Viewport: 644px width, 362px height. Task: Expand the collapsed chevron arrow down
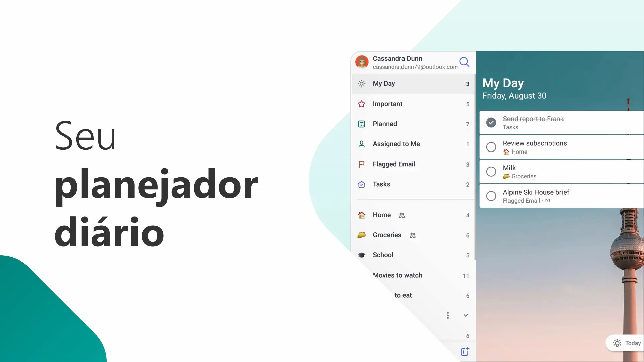[466, 315]
